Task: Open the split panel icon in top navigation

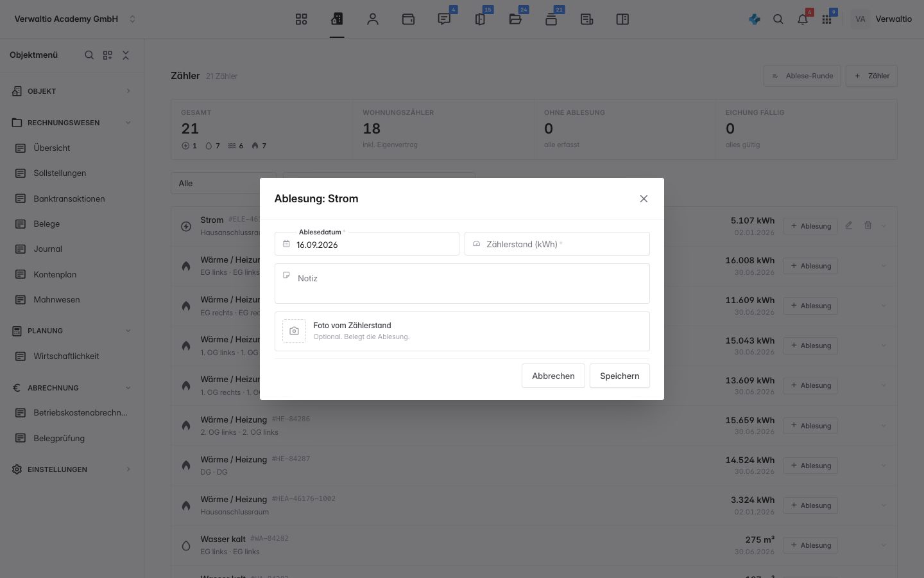Action: pyautogui.click(x=622, y=19)
